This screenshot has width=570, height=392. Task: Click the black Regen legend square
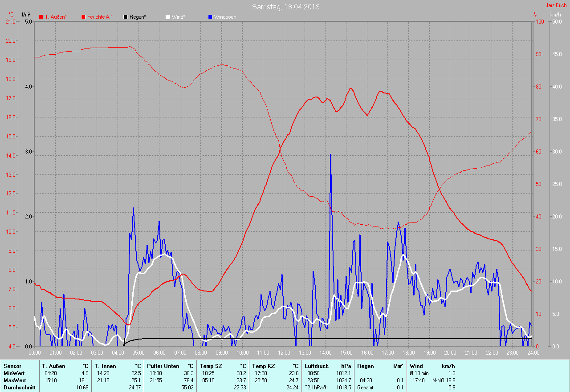tap(126, 17)
